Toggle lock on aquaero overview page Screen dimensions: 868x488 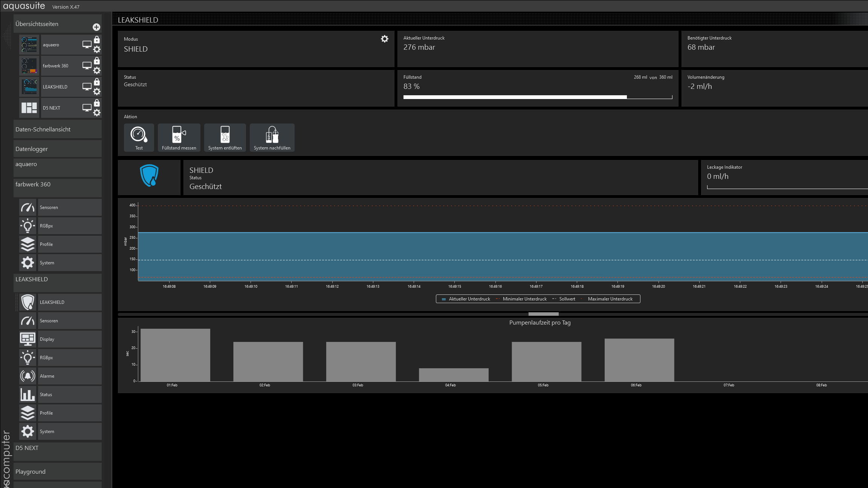pyautogui.click(x=97, y=40)
